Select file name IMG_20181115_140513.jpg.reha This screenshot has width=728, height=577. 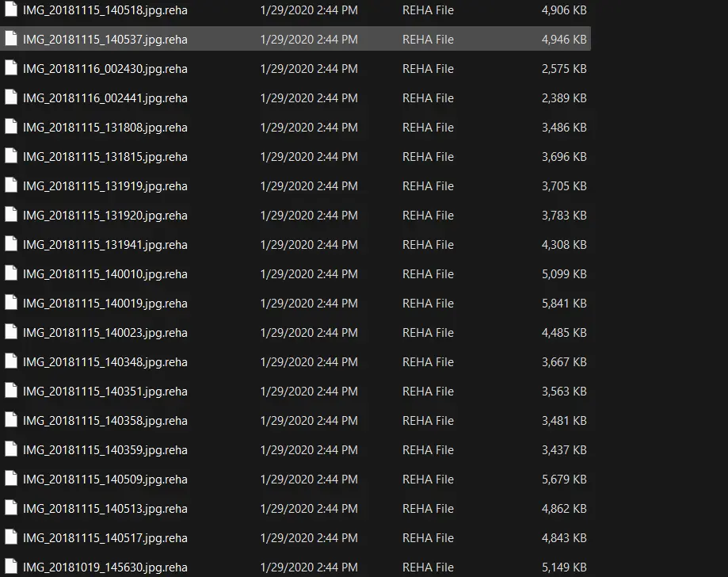105,509
